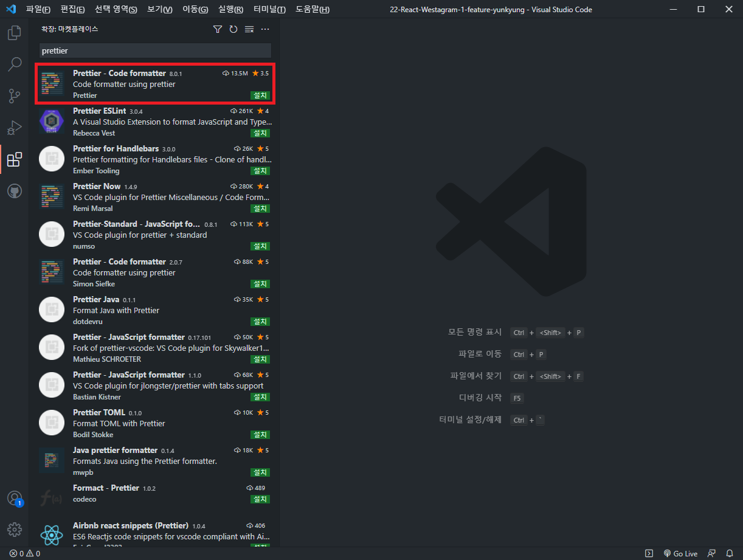Install Java prettier formatter extension
Viewport: 743px width, 560px height.
pyautogui.click(x=260, y=472)
